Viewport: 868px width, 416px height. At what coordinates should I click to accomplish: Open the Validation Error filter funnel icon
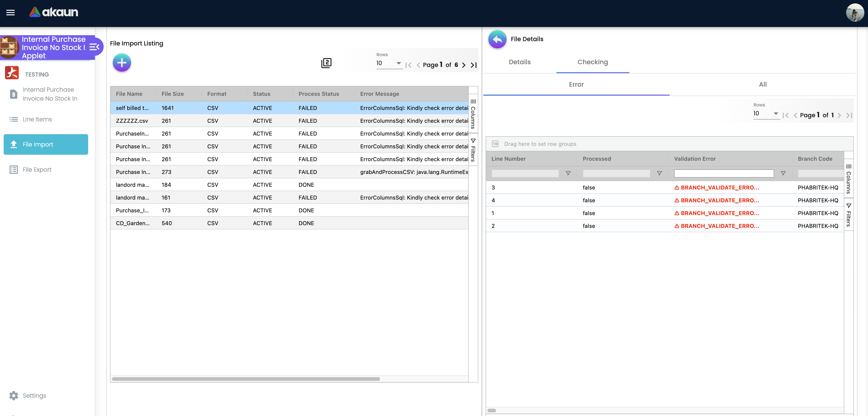click(783, 173)
